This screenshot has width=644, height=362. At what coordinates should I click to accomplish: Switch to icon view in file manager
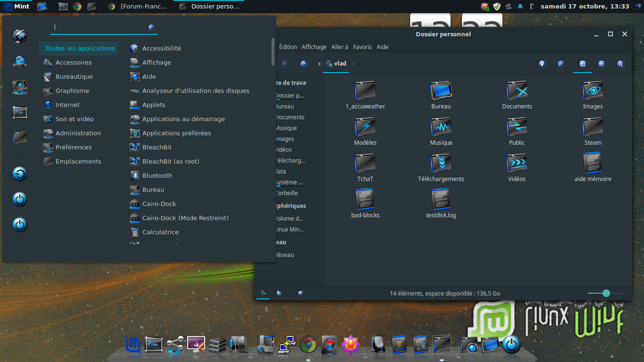coord(583,64)
